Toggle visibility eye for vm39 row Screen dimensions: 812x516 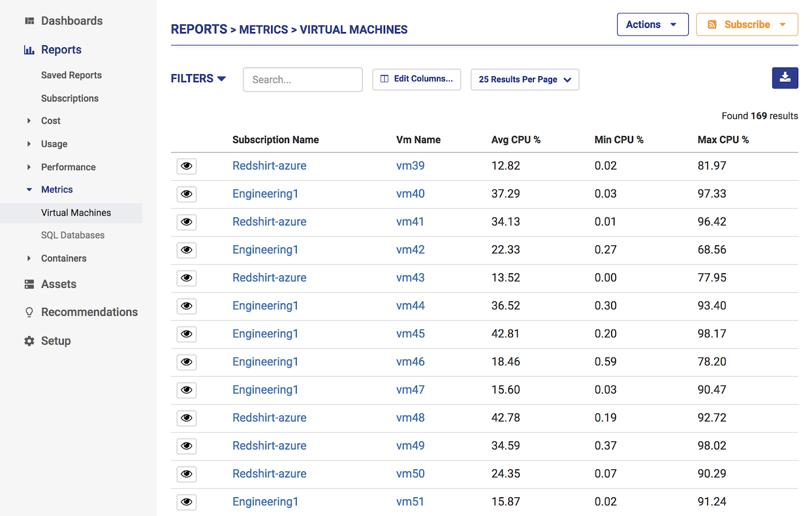(186, 166)
